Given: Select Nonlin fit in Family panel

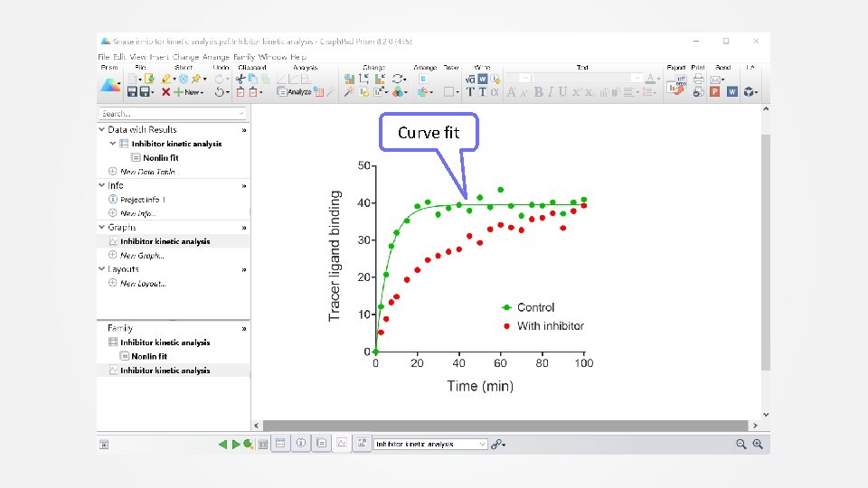Looking at the screenshot, I should click(149, 356).
